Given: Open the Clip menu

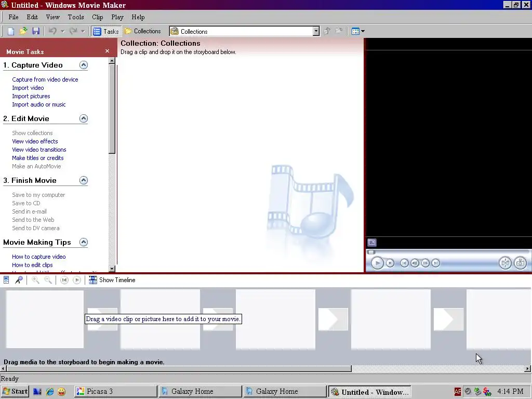Looking at the screenshot, I should click(97, 17).
